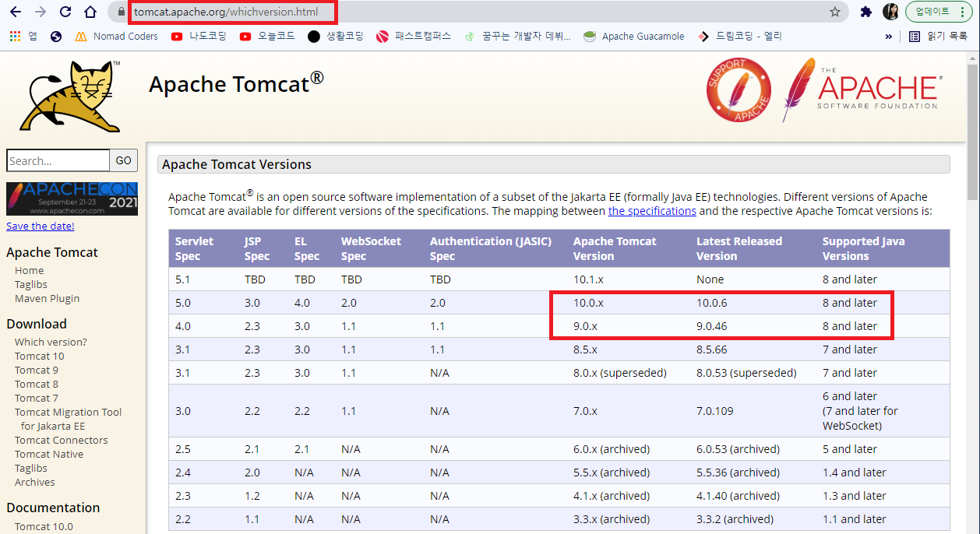The image size is (980, 534).
Task: Follow the specifications link in paragraph
Action: 652,211
